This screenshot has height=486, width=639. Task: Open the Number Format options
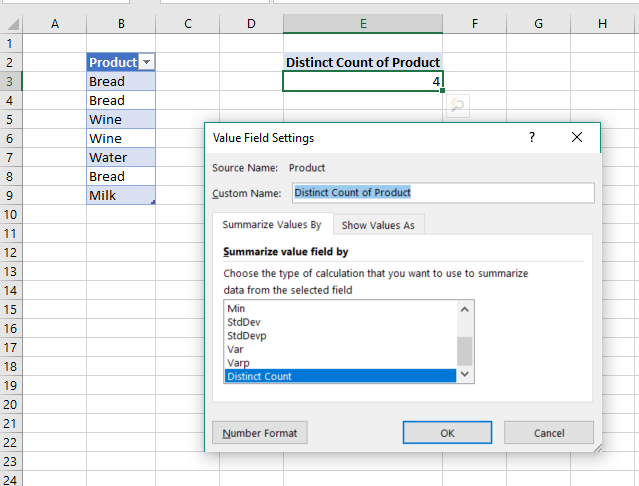260,433
